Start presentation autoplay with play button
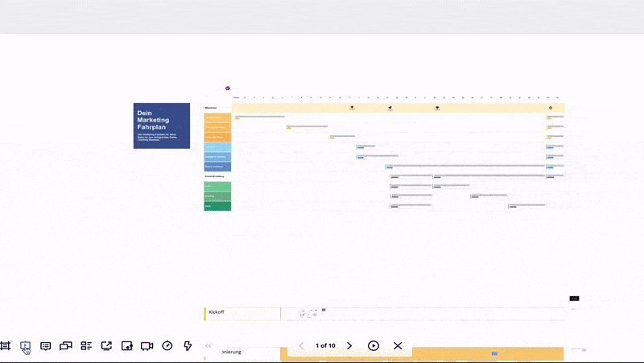 (x=374, y=345)
